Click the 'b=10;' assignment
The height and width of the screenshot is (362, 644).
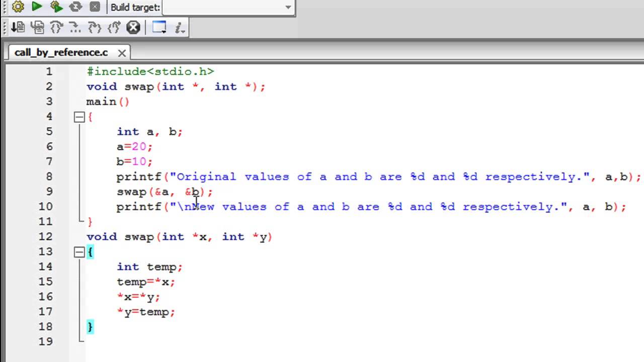tap(134, 162)
